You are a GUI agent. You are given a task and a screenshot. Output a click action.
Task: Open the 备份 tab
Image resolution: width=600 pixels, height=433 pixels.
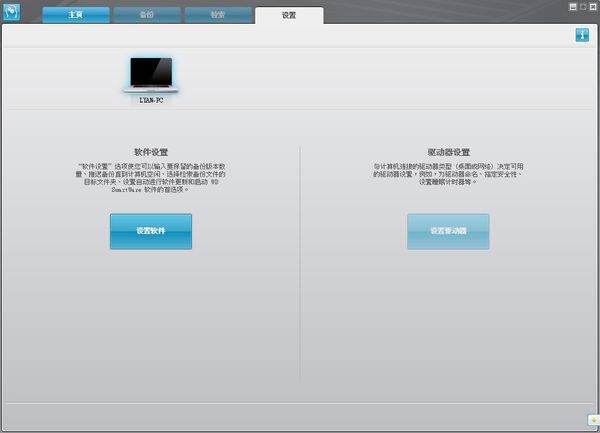click(x=147, y=15)
